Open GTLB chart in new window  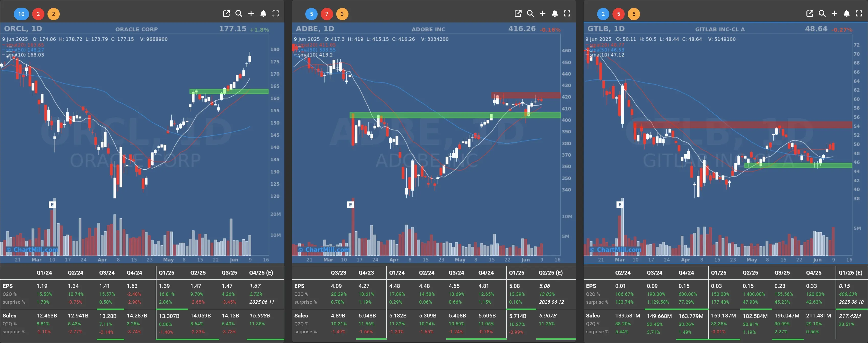[x=810, y=14]
